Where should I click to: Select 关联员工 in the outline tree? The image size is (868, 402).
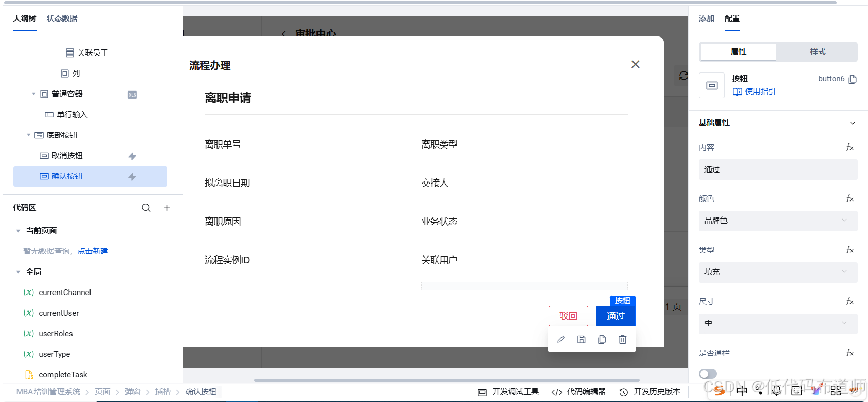(93, 53)
